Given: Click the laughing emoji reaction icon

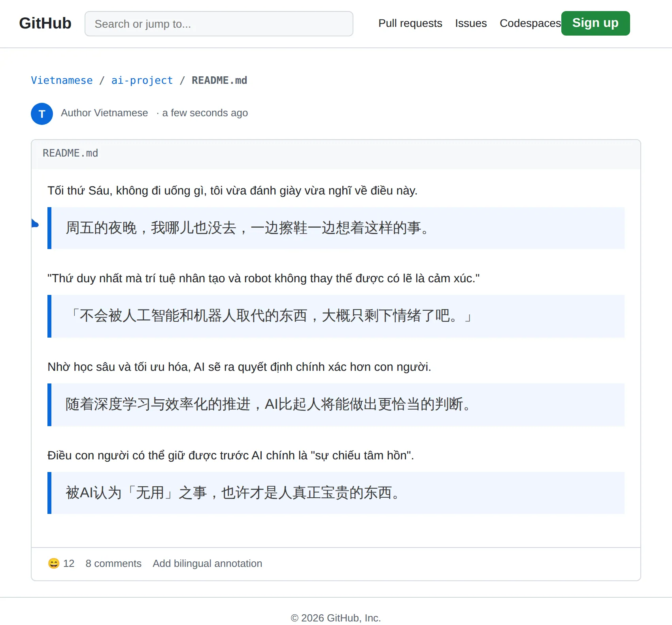Looking at the screenshot, I should (53, 563).
